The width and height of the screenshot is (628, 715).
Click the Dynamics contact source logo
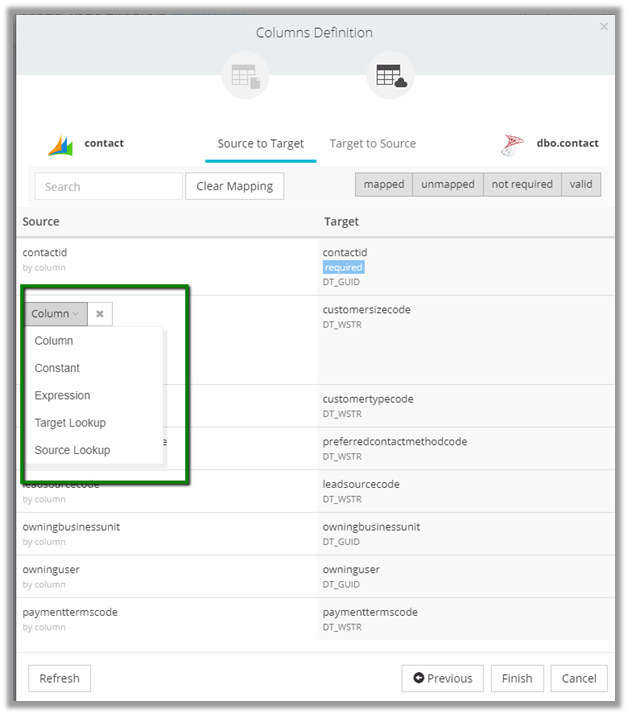coord(61,144)
